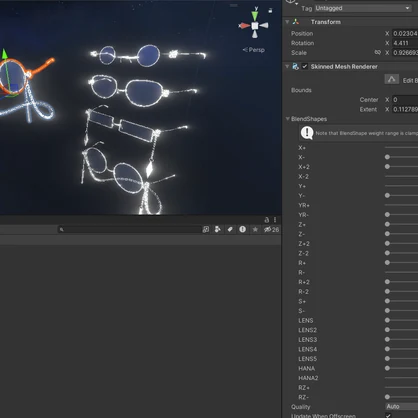The width and height of the screenshot is (418, 418).
Task: Toggle the Scale constrain proportions link icon
Action: (x=378, y=52)
